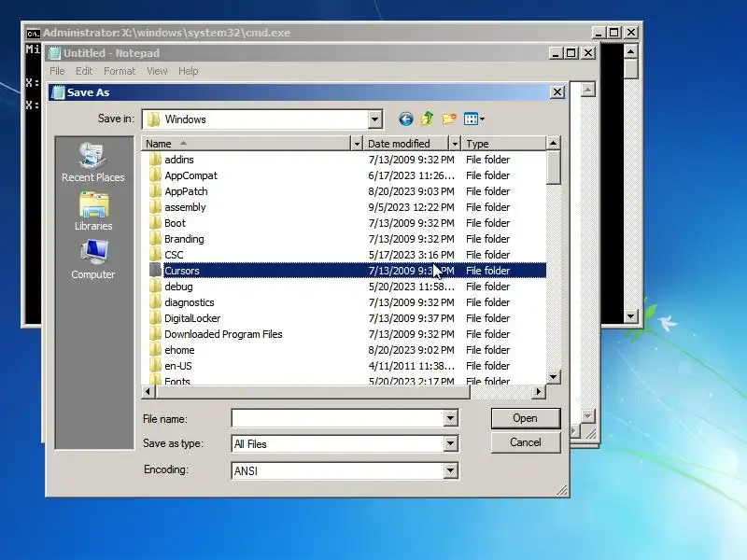Select the en-US folder icon

pyautogui.click(x=155, y=366)
